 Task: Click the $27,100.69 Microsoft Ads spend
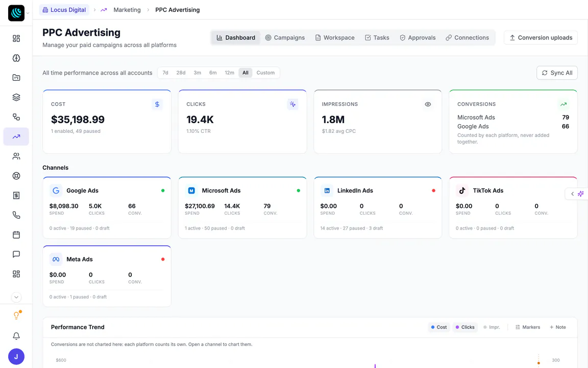[200, 206]
